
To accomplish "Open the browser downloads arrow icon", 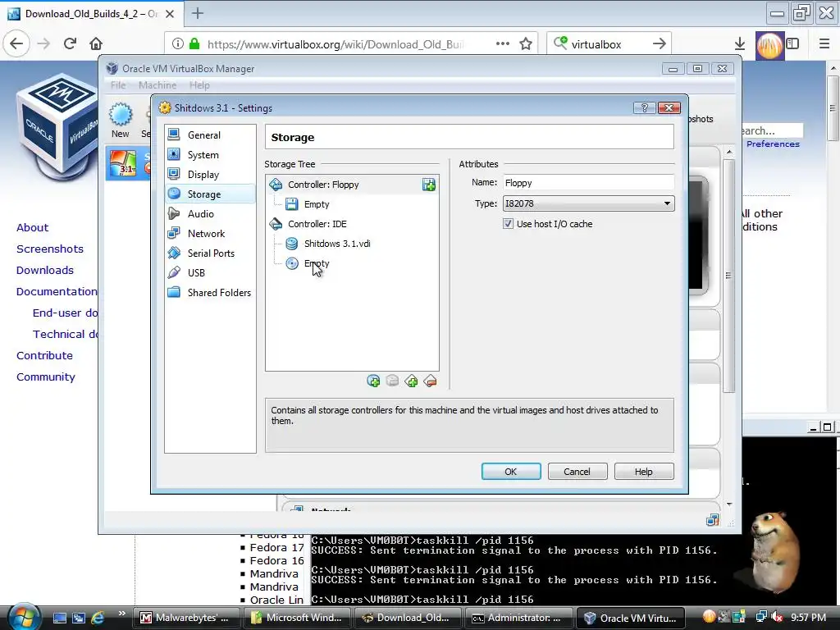I will pyautogui.click(x=740, y=44).
